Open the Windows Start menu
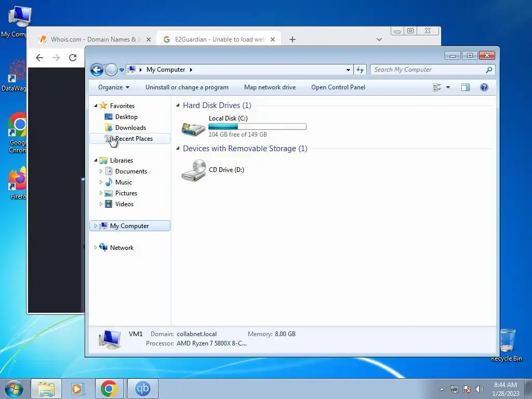The image size is (532, 399). click(x=14, y=389)
